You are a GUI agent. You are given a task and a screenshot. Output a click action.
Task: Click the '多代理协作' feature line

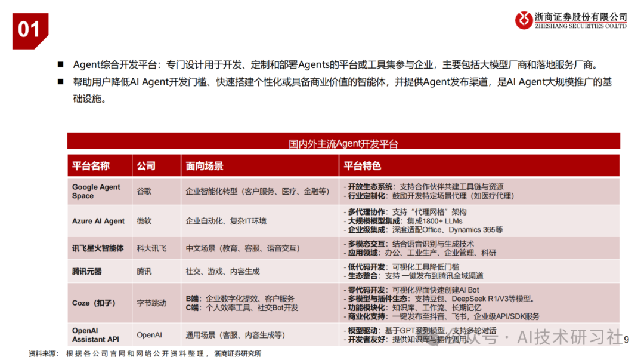pos(405,212)
